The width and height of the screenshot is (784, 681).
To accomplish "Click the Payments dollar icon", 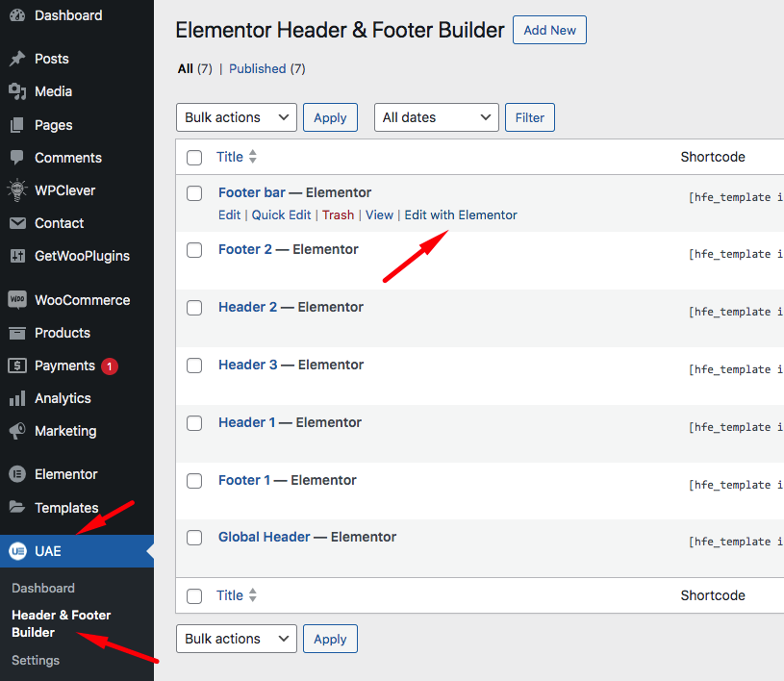I will coord(17,366).
